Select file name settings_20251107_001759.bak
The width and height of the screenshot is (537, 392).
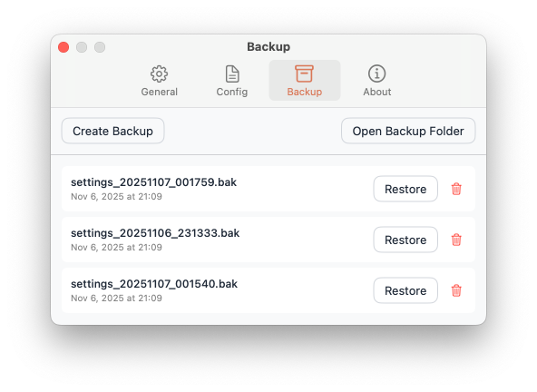click(153, 182)
